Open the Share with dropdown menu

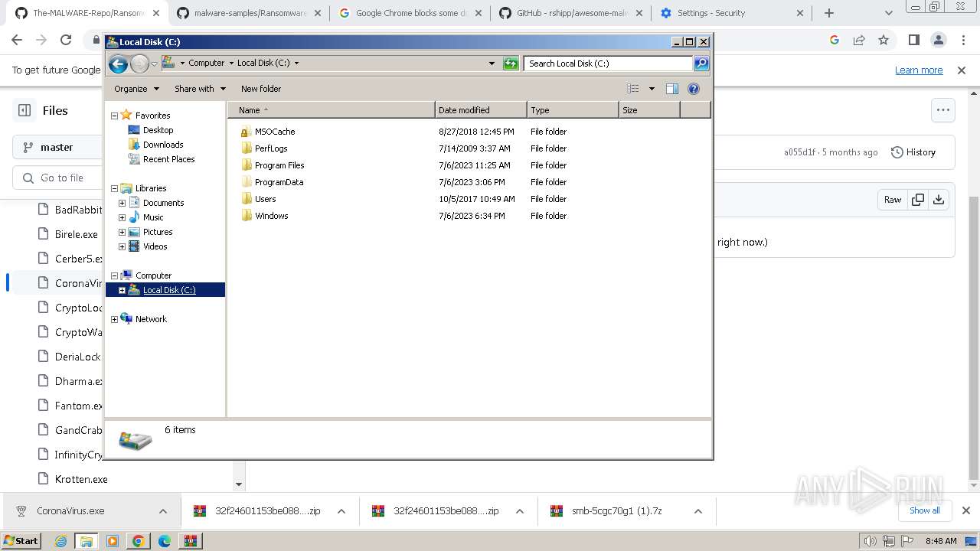tap(200, 89)
